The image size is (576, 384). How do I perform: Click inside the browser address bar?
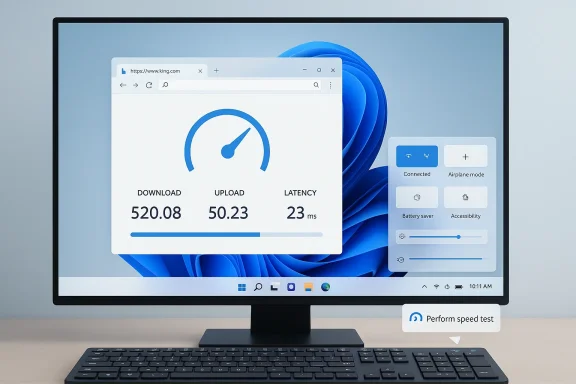click(240, 85)
